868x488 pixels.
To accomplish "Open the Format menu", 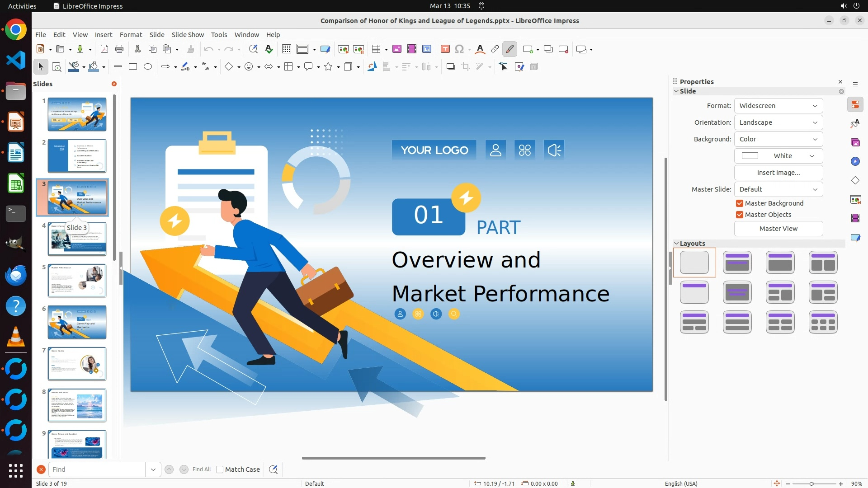I will 131,35.
